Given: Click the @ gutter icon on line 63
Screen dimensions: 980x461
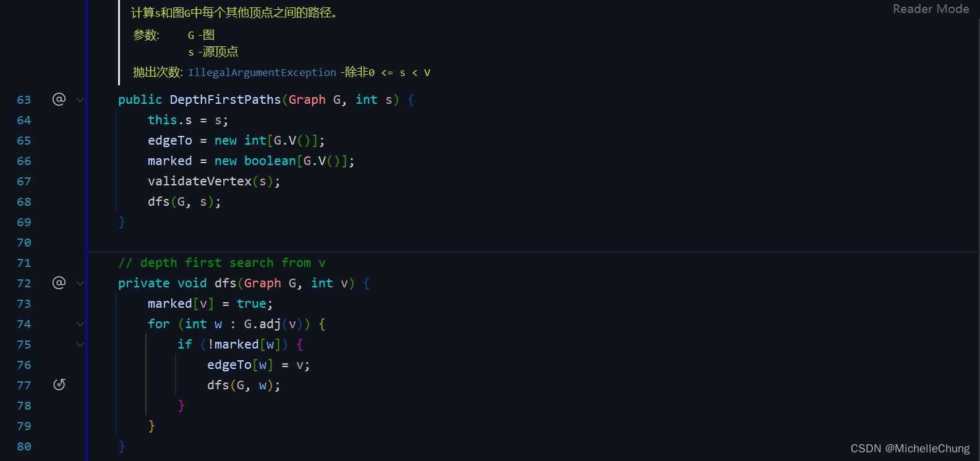Looking at the screenshot, I should [59, 99].
